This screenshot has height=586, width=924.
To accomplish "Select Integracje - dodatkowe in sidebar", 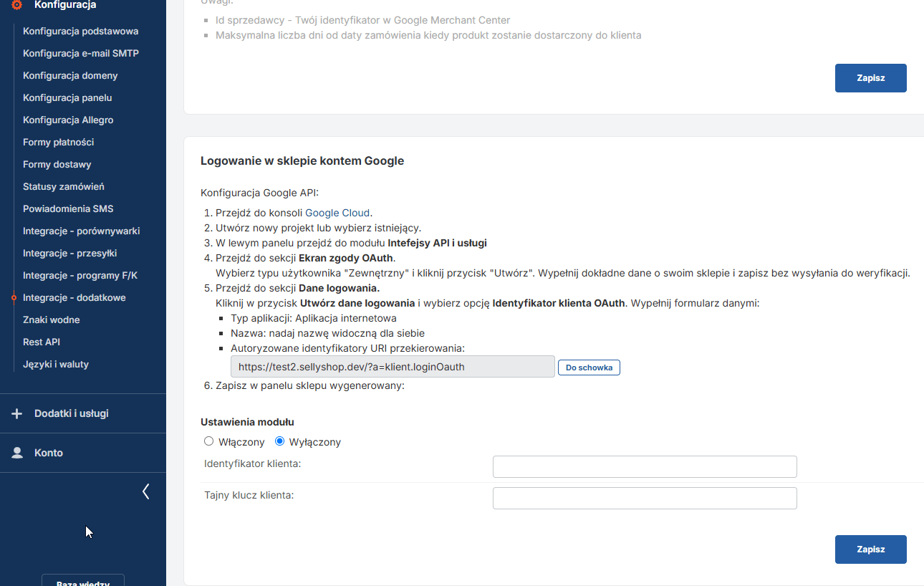I will tap(74, 298).
